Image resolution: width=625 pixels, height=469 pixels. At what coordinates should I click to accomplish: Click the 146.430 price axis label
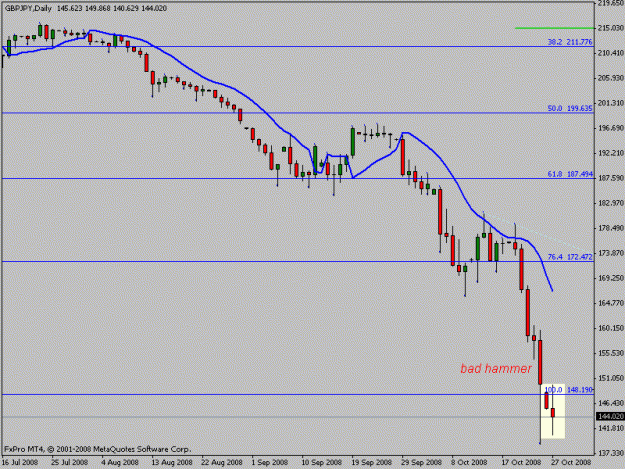(x=611, y=403)
